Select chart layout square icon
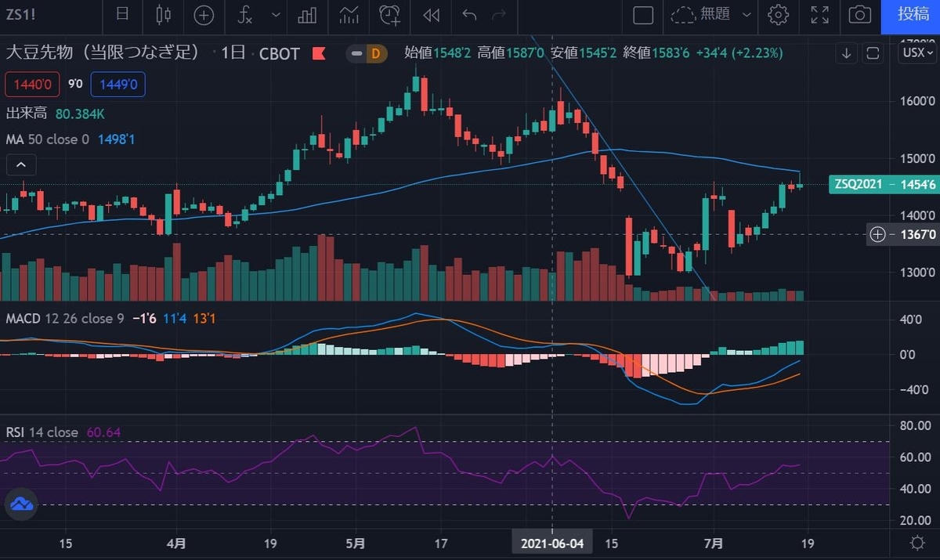This screenshot has height=560, width=940. tap(643, 14)
